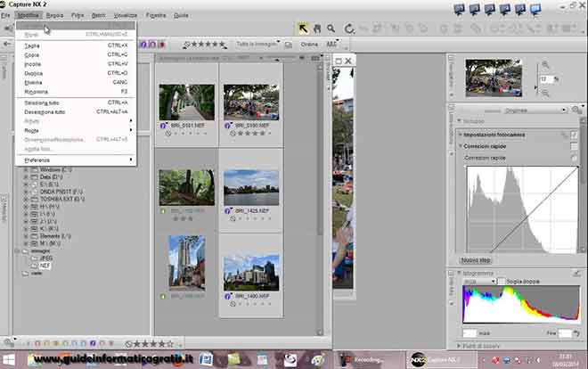Open the Ruota submenu

76,130
